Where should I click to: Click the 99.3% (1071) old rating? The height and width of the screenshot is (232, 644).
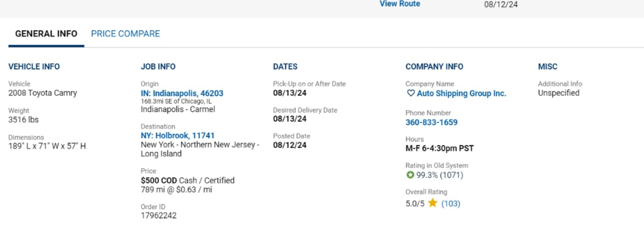click(x=440, y=175)
